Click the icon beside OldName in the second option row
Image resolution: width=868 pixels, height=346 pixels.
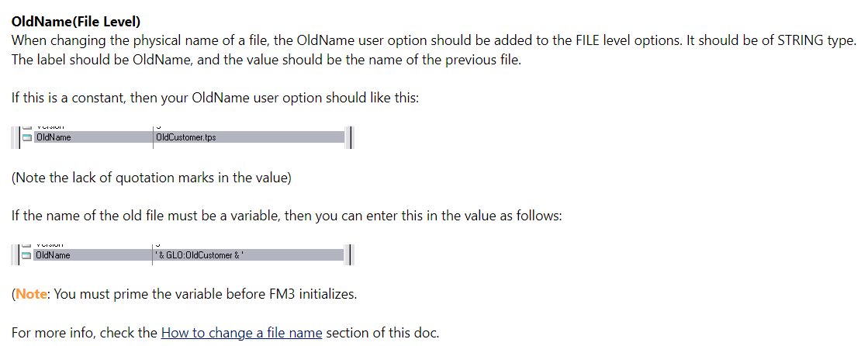27,255
